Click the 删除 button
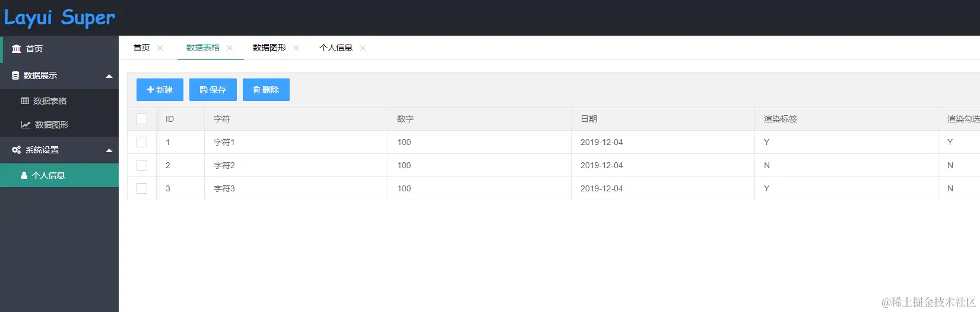 [266, 90]
